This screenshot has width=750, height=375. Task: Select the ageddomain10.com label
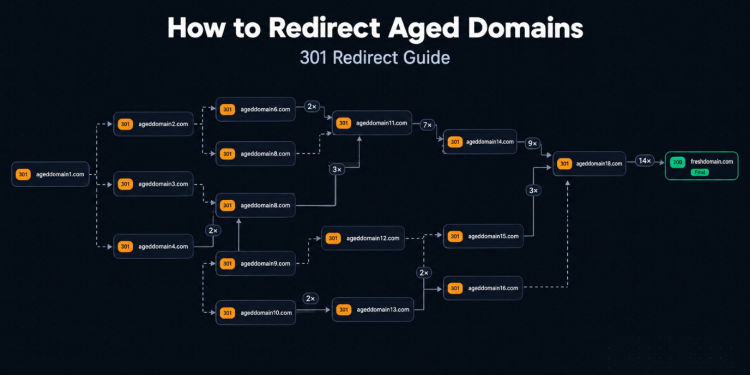(266, 313)
